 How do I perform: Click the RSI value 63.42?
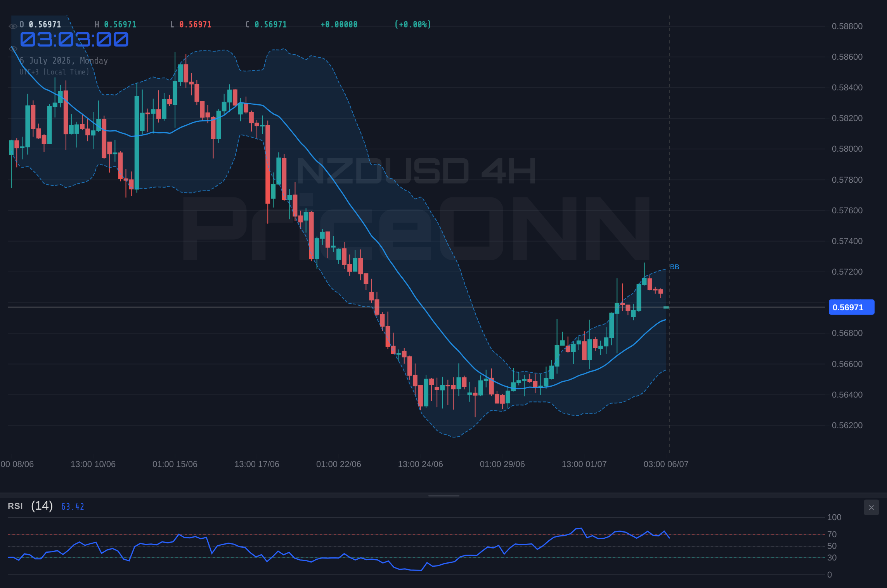[73, 507]
